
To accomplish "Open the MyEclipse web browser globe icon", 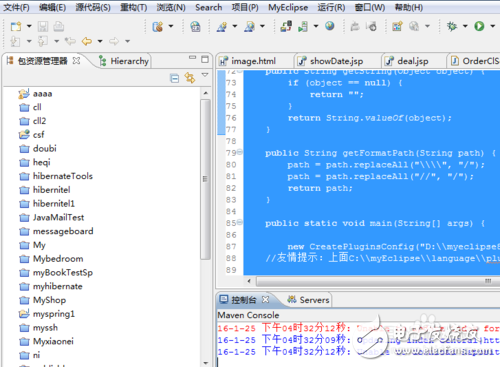I will click(330, 26).
